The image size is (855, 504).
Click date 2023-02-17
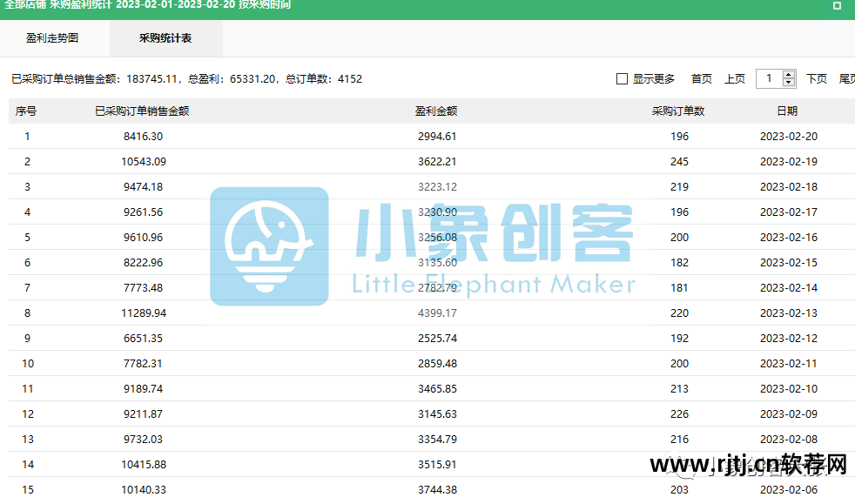pos(789,212)
